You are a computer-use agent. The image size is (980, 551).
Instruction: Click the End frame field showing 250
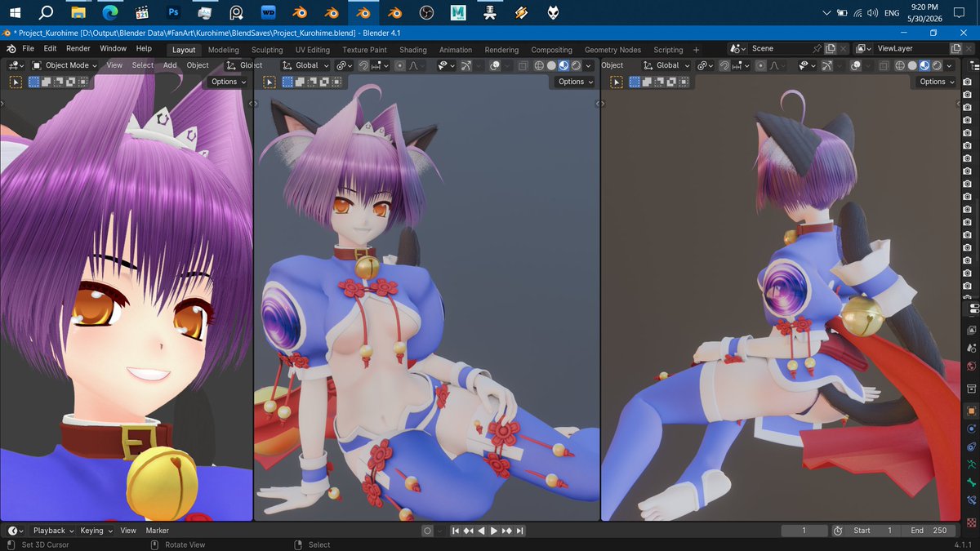927,531
